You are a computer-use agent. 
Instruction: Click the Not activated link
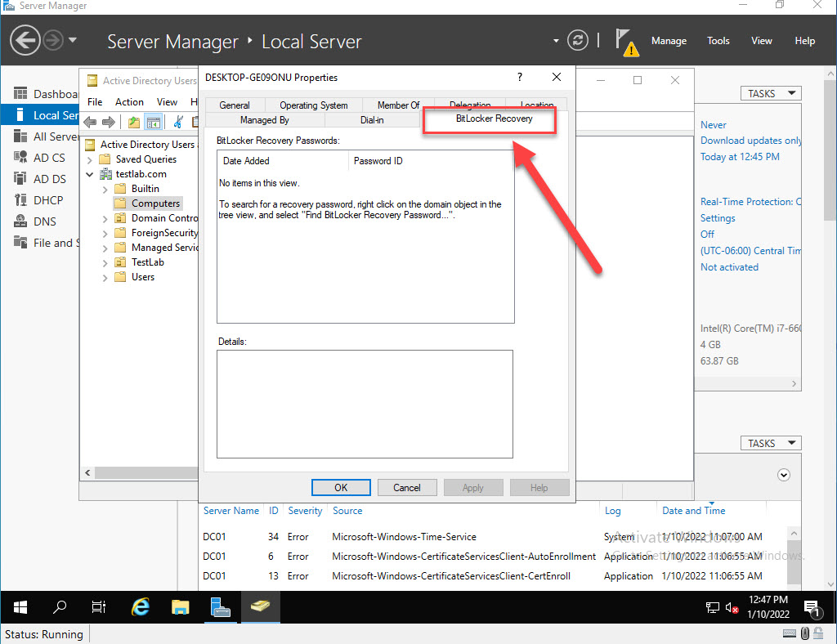729,266
